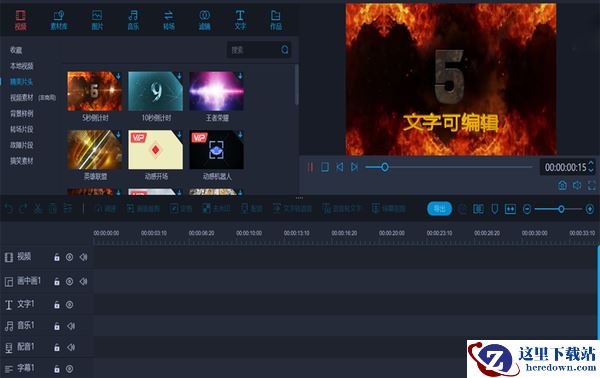Click the material list vertical scrollbar

(297, 85)
